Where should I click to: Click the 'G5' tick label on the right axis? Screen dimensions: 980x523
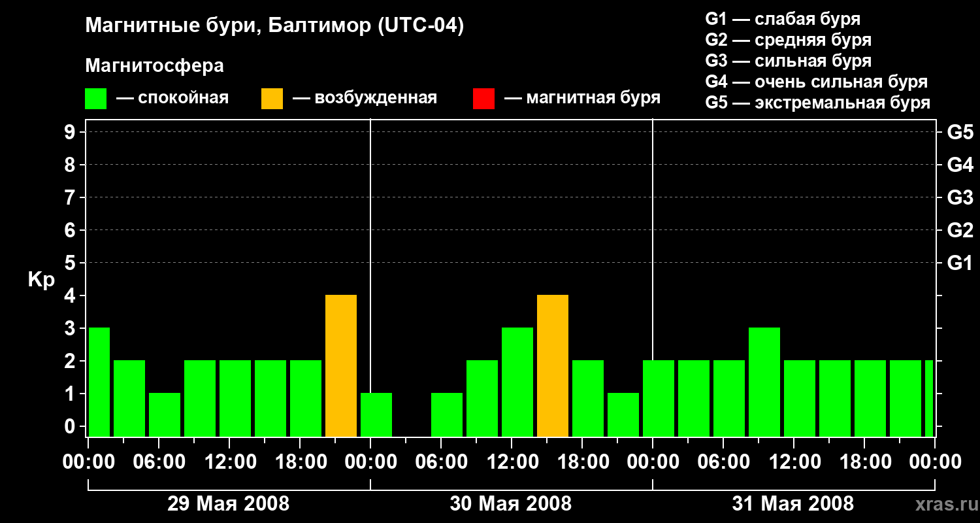960,132
